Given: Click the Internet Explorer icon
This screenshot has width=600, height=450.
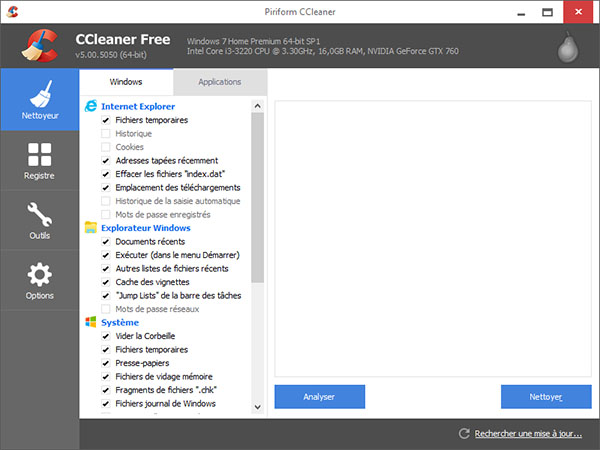Looking at the screenshot, I should [91, 106].
